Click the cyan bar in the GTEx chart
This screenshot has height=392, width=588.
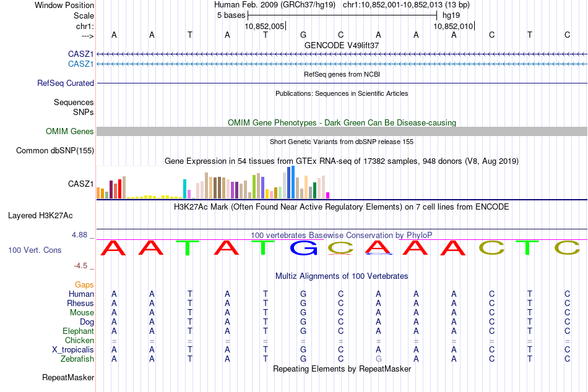click(x=184, y=189)
